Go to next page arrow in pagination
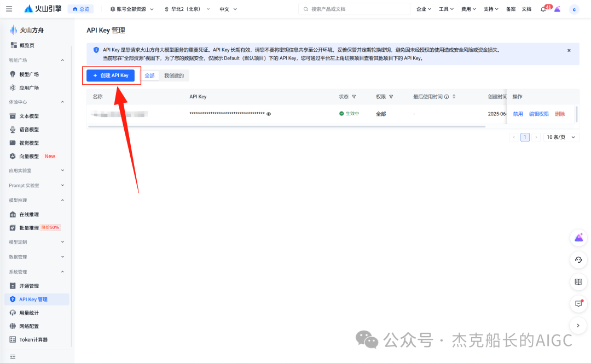This screenshot has height=364, width=591. pyautogui.click(x=536, y=137)
